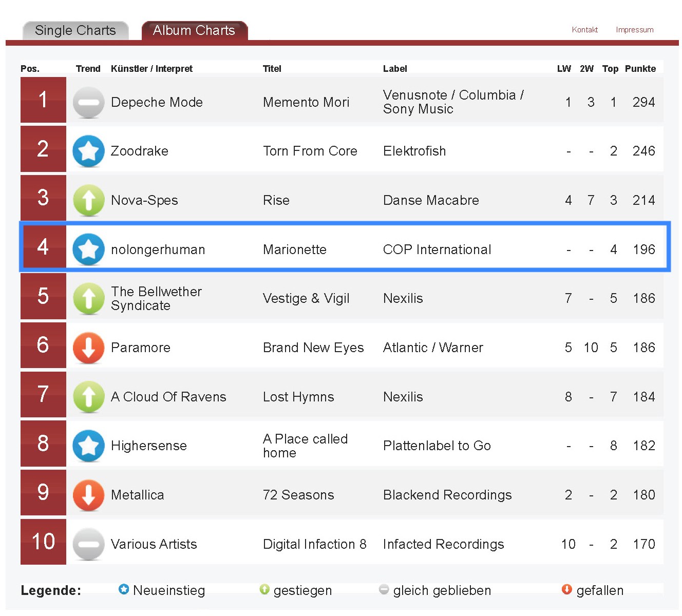
Task: Click the green up arrow next to Nova-Spes
Action: (x=88, y=200)
